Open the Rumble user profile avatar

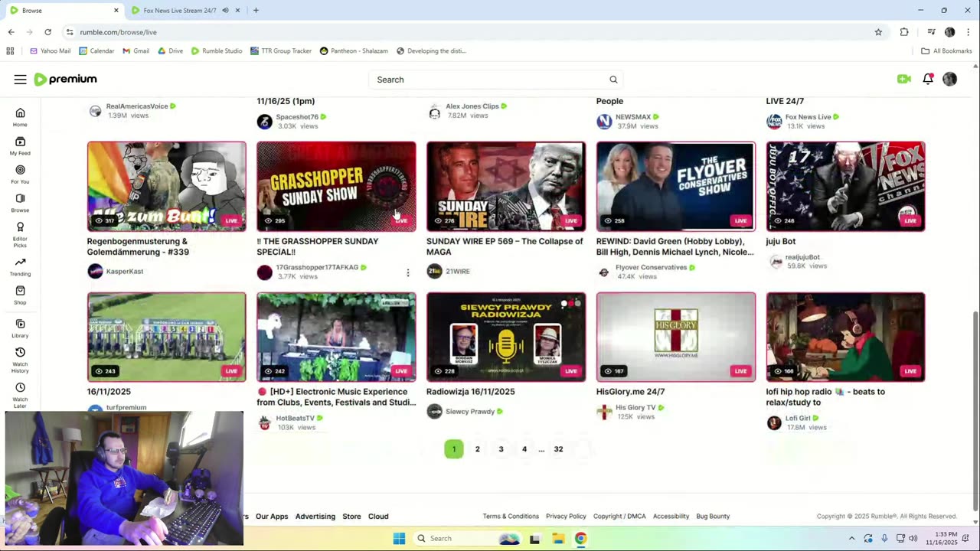[x=950, y=79]
